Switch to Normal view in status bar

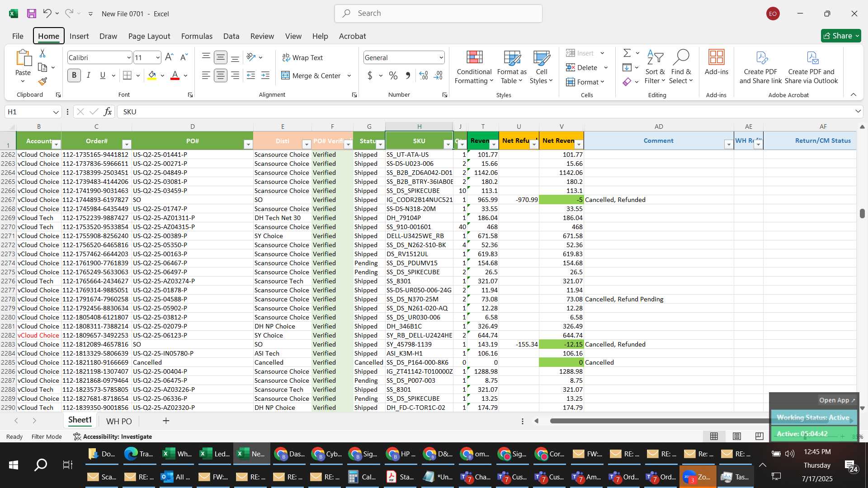(714, 436)
